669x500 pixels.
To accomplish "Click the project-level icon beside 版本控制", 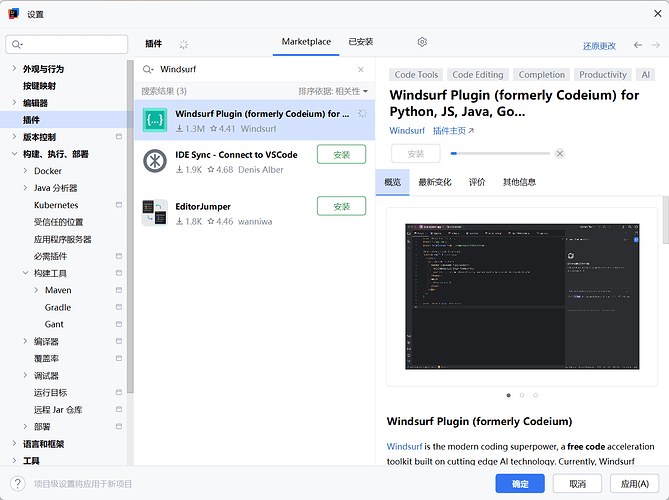I will pos(119,137).
